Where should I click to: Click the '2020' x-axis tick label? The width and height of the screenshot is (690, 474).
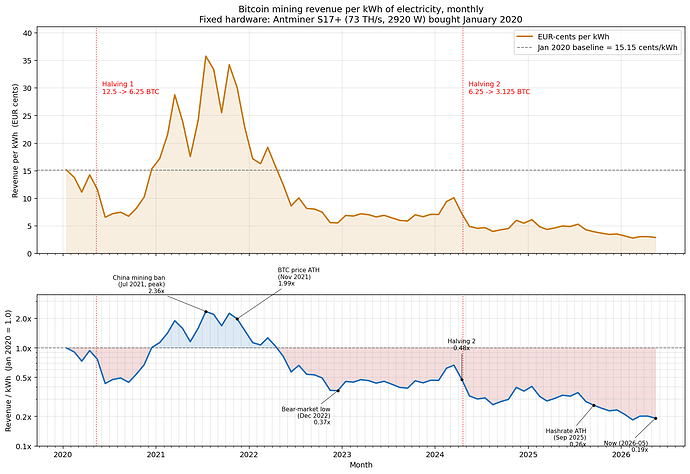pyautogui.click(x=62, y=455)
